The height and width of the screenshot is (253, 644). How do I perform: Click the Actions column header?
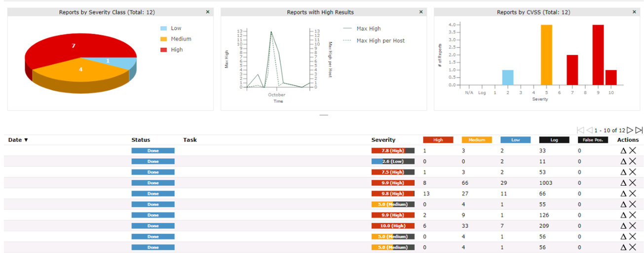(628, 140)
